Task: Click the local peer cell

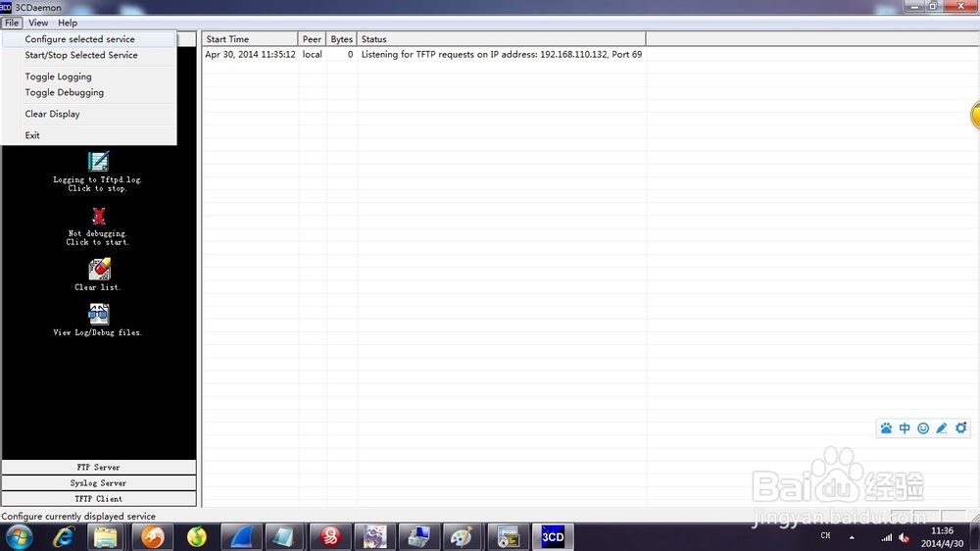Action: pyautogui.click(x=312, y=54)
